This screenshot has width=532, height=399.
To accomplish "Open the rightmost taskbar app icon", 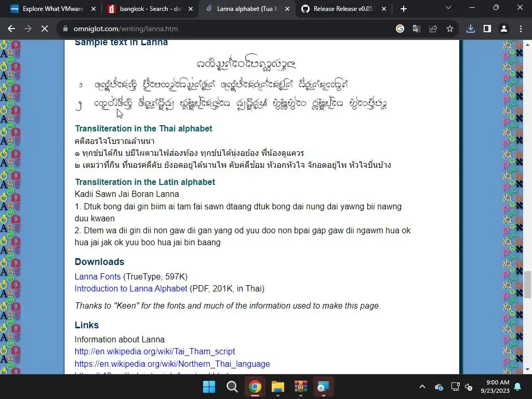I will pyautogui.click(x=323, y=387).
